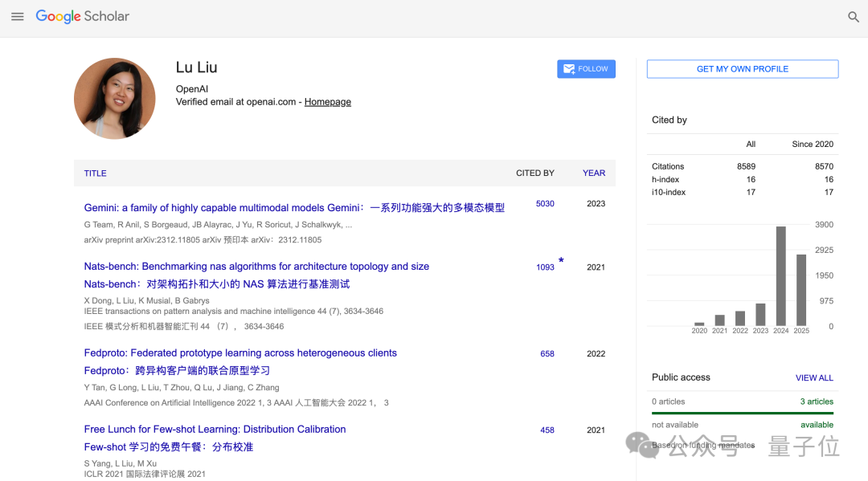The image size is (868, 481).
Task: Click the Cited by heading
Action: 669,120
